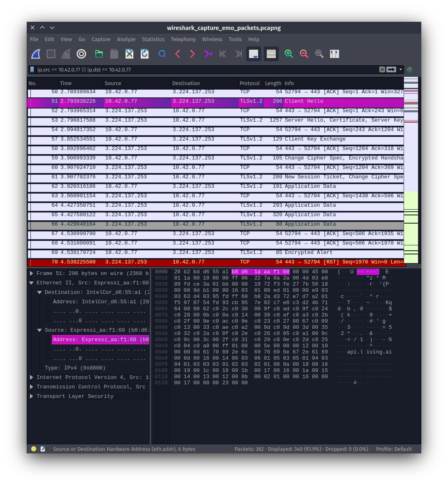Click the start capture shark fin icon
The image size is (448, 485).
tap(36, 54)
